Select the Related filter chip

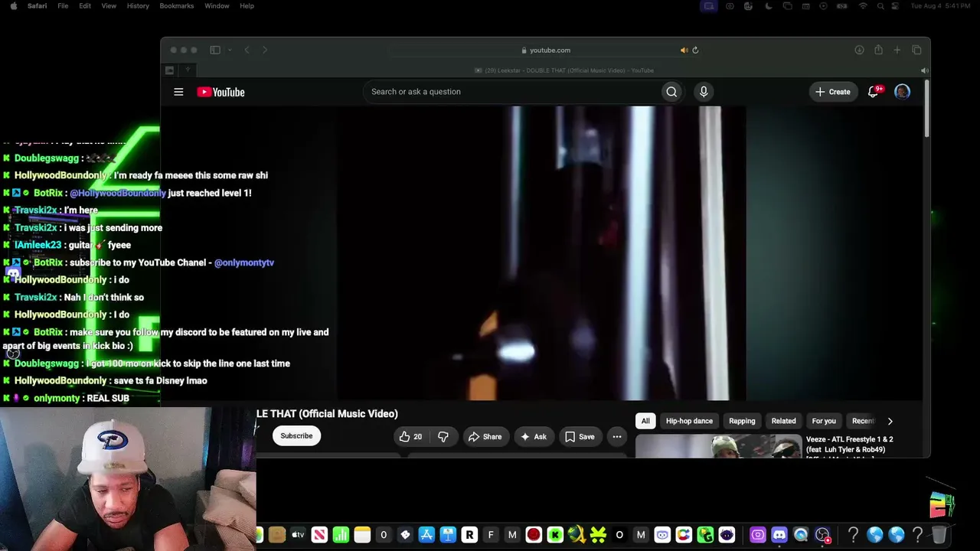pos(783,421)
